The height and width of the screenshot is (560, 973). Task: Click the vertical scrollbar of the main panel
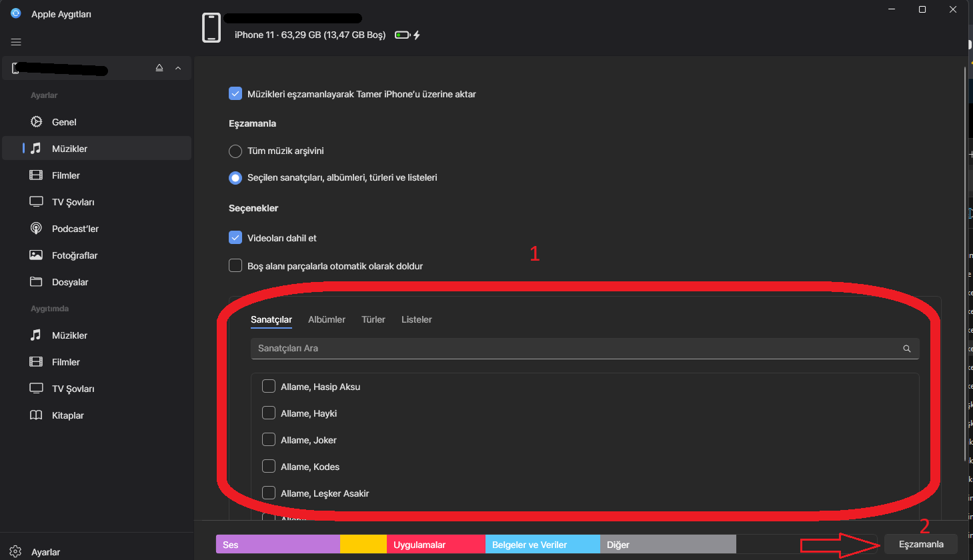point(965,263)
